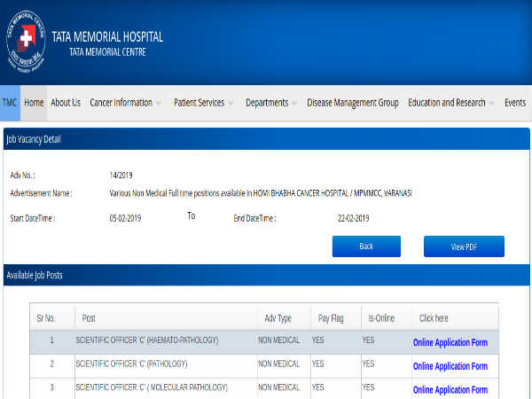Open Online Application Form for Molecular Pathology
Image resolution: width=532 pixels, height=399 pixels.
450,389
